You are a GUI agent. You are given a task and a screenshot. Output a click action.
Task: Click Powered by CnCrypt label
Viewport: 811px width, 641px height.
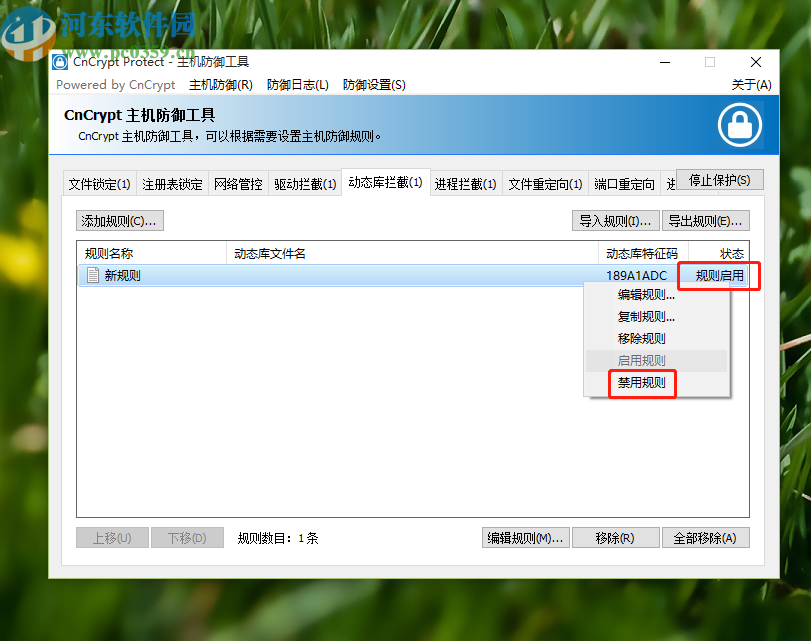[x=115, y=85]
